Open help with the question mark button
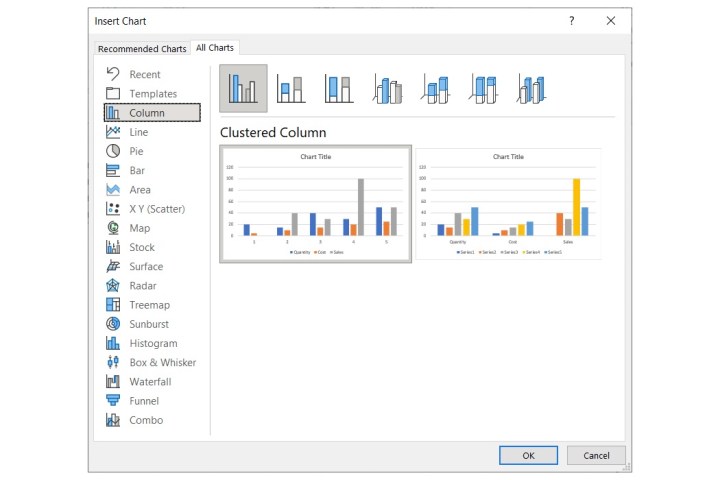Screen dimensions: 720x480 [x=571, y=21]
